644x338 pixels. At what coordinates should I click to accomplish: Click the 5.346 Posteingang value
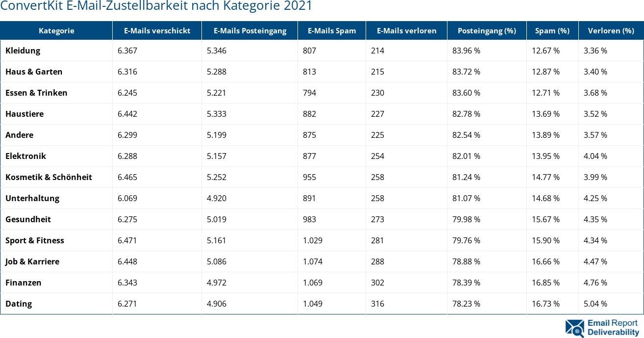(x=217, y=51)
